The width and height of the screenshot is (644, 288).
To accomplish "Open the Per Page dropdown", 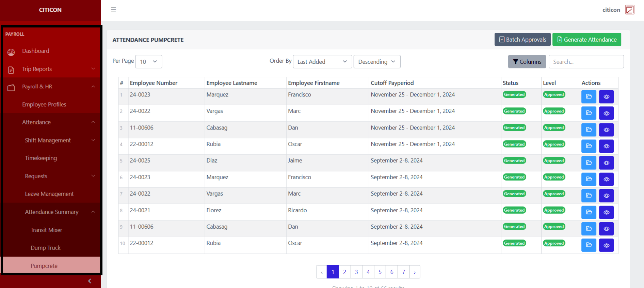I will tap(148, 62).
